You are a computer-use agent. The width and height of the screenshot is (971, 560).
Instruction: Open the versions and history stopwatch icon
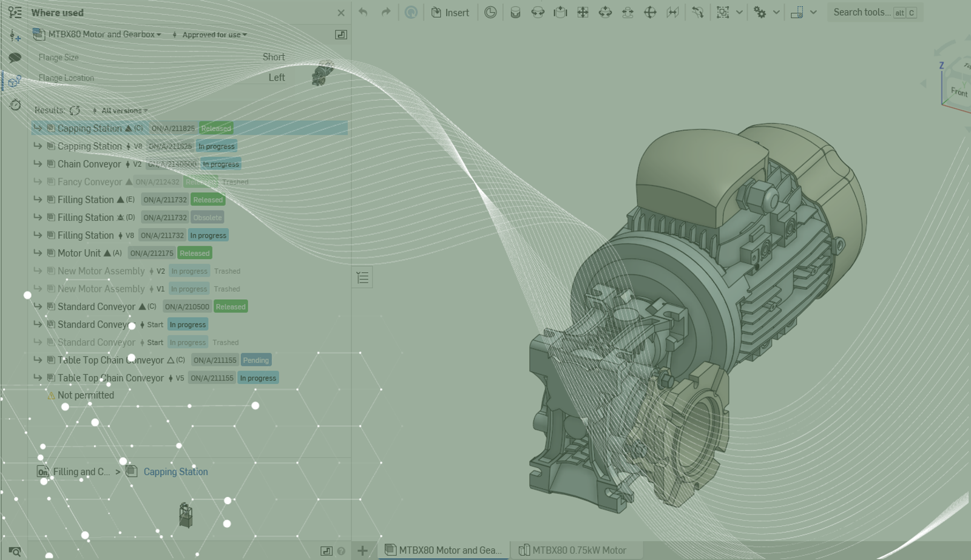(15, 105)
